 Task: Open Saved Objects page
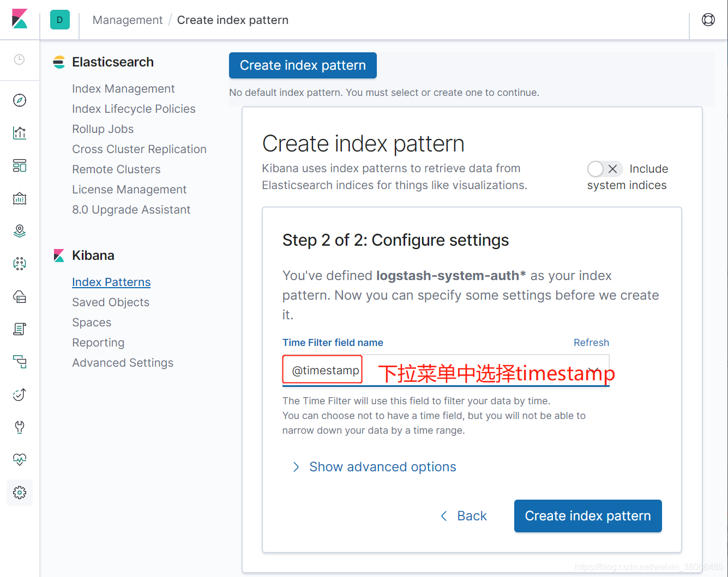point(111,302)
